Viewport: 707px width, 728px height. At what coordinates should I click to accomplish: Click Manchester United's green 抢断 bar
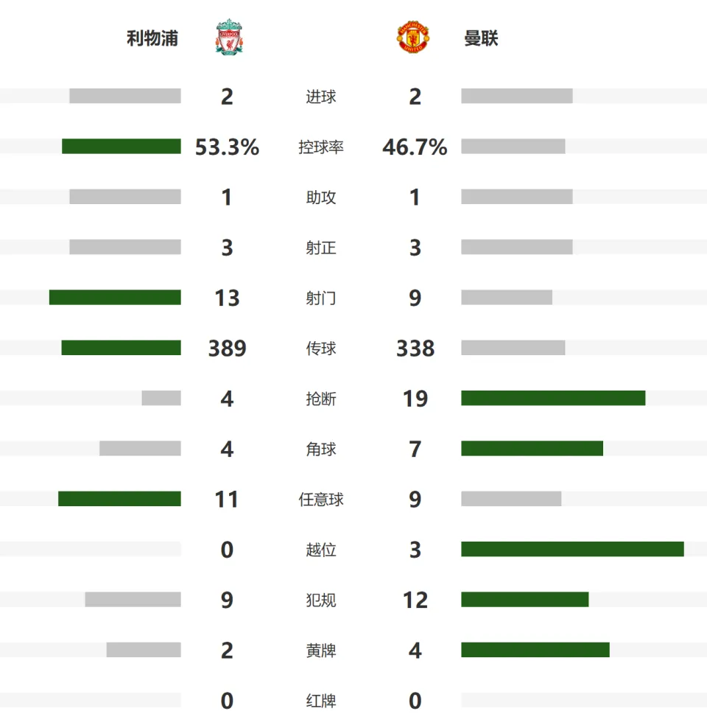point(553,398)
